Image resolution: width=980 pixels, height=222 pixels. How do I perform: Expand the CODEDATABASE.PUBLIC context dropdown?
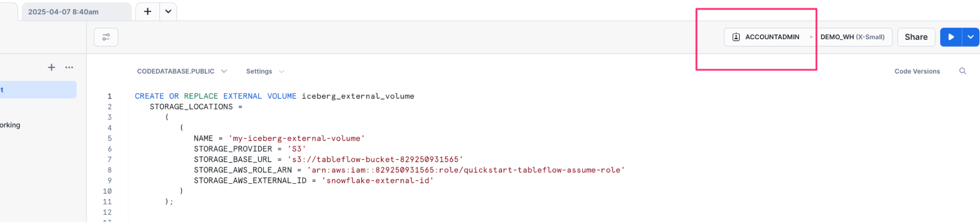coord(181,72)
